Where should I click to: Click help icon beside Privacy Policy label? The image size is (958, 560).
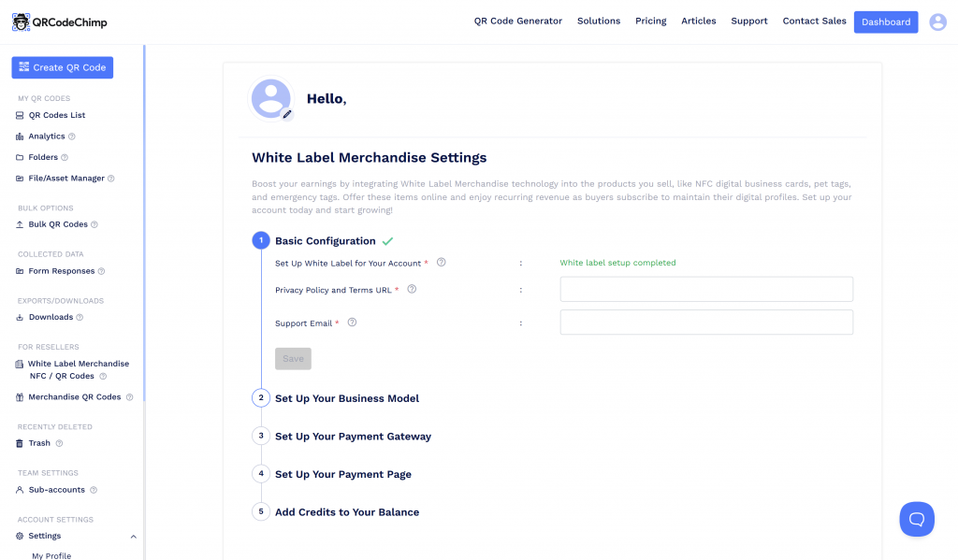412,290
